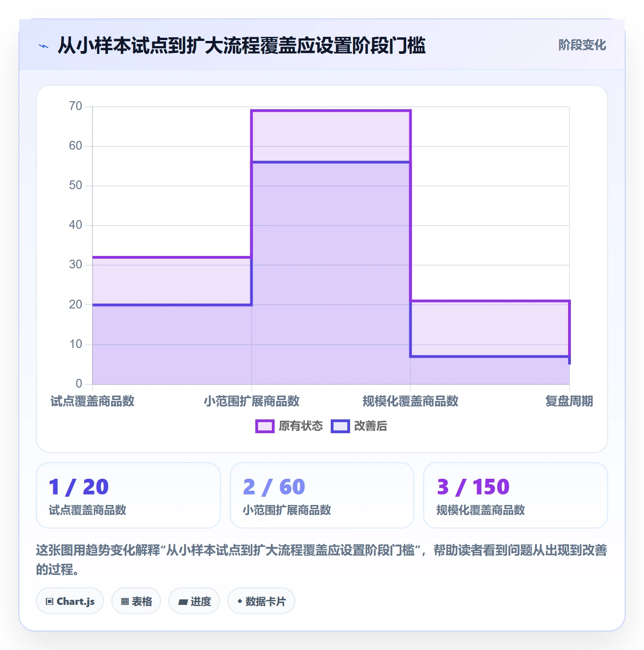Select the 表格 tag
This screenshot has width=644, height=650.
point(136,601)
